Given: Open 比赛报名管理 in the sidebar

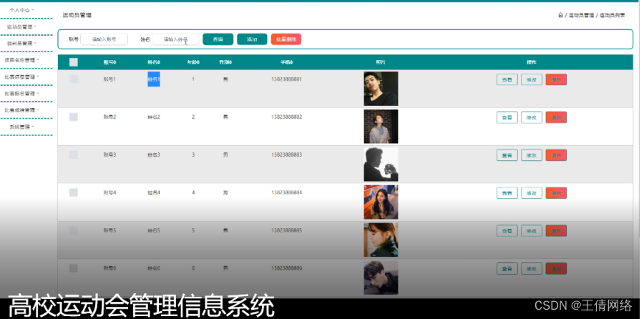Looking at the screenshot, I should (21, 94).
